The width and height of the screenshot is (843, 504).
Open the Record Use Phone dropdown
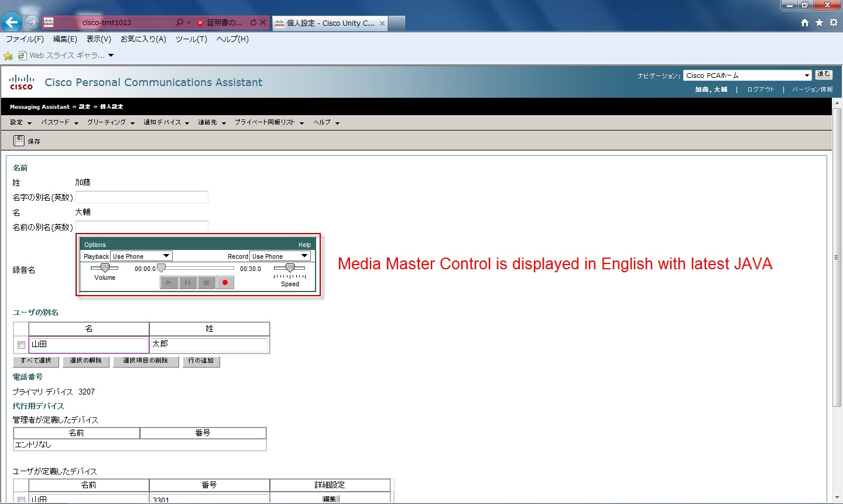coord(280,256)
